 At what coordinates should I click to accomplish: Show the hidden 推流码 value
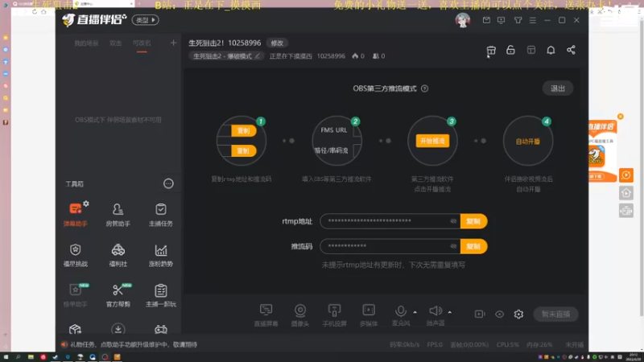coord(453,246)
